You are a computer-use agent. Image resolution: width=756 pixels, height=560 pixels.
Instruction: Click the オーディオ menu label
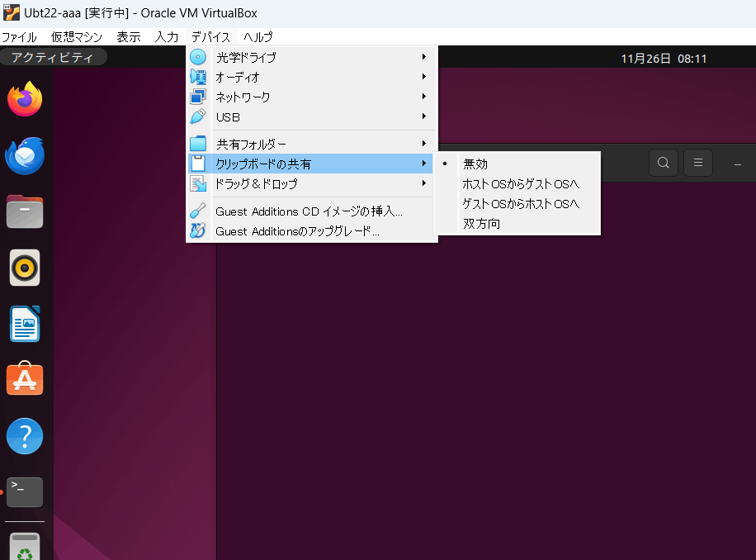[x=238, y=77]
